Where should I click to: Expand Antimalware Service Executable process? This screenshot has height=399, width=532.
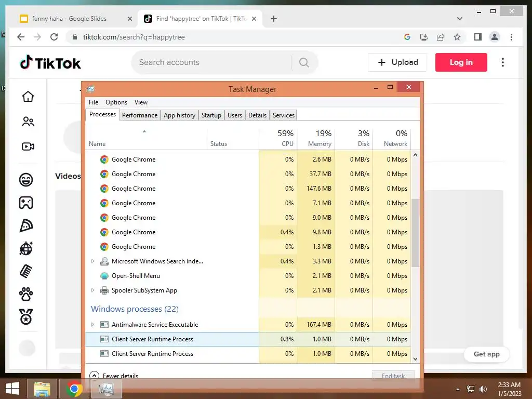(92, 325)
